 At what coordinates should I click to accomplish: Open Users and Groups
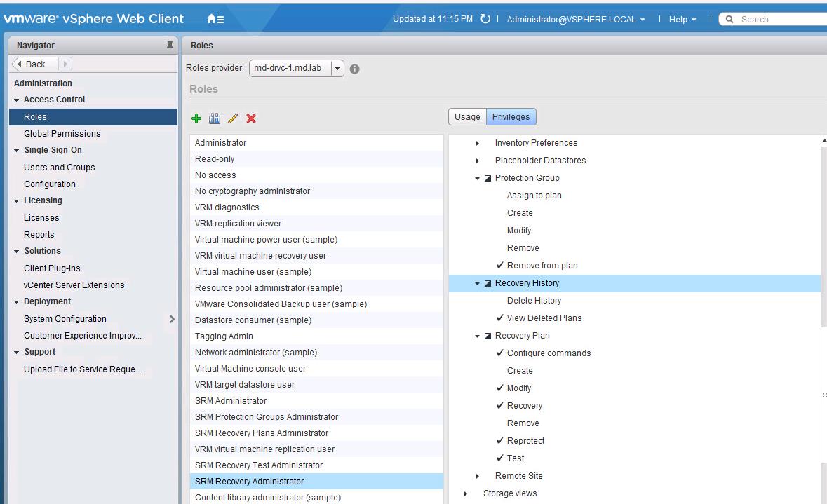pos(60,167)
